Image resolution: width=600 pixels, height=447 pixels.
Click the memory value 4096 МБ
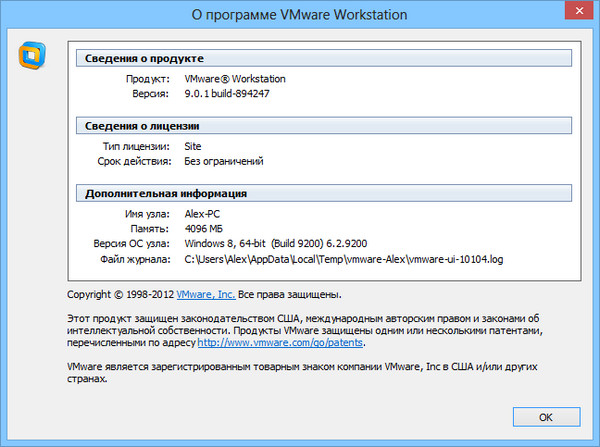[208, 229]
